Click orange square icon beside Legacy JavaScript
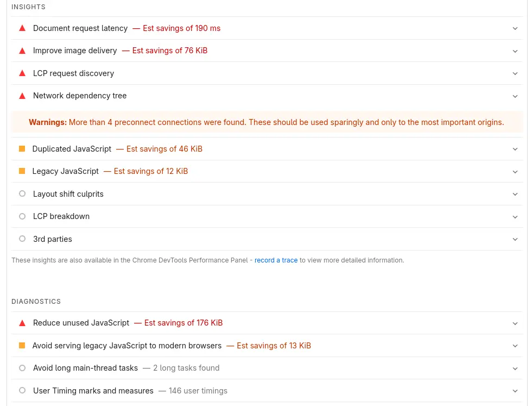This screenshot has width=532, height=406. pyautogui.click(x=22, y=171)
